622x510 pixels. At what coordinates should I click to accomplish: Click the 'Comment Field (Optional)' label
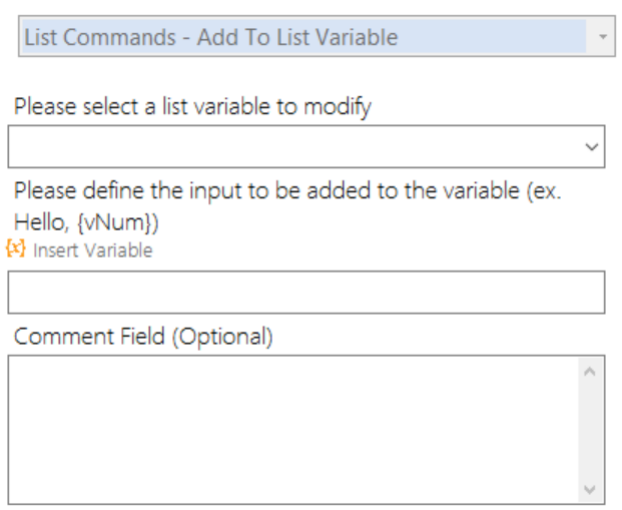[143, 337]
